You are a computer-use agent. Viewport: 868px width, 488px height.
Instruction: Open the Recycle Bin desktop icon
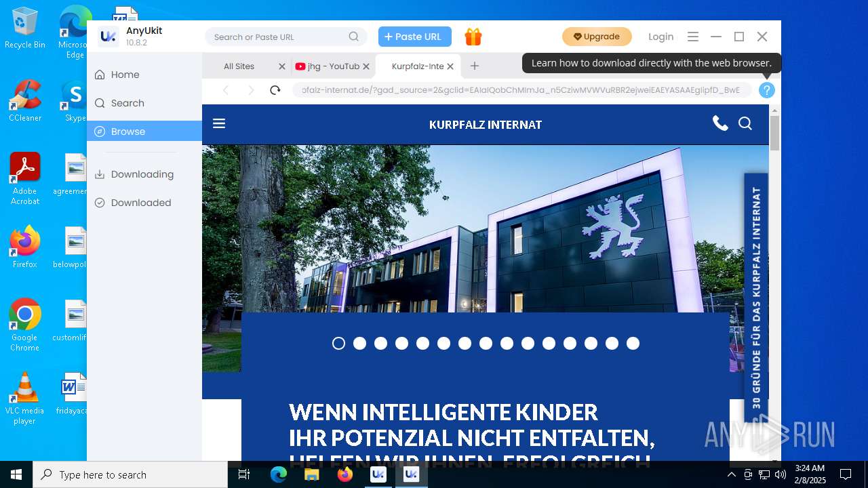[x=25, y=28]
